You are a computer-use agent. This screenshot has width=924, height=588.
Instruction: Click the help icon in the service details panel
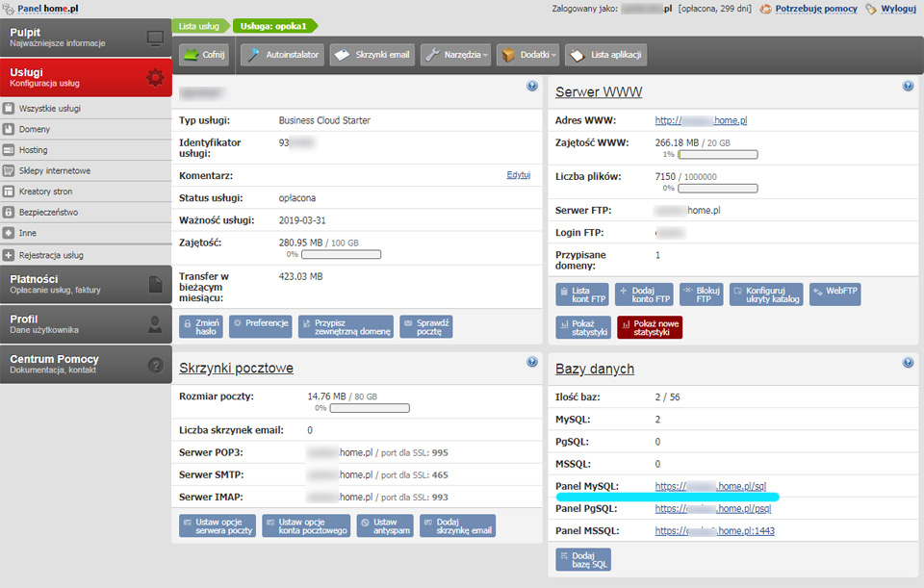pos(532,86)
